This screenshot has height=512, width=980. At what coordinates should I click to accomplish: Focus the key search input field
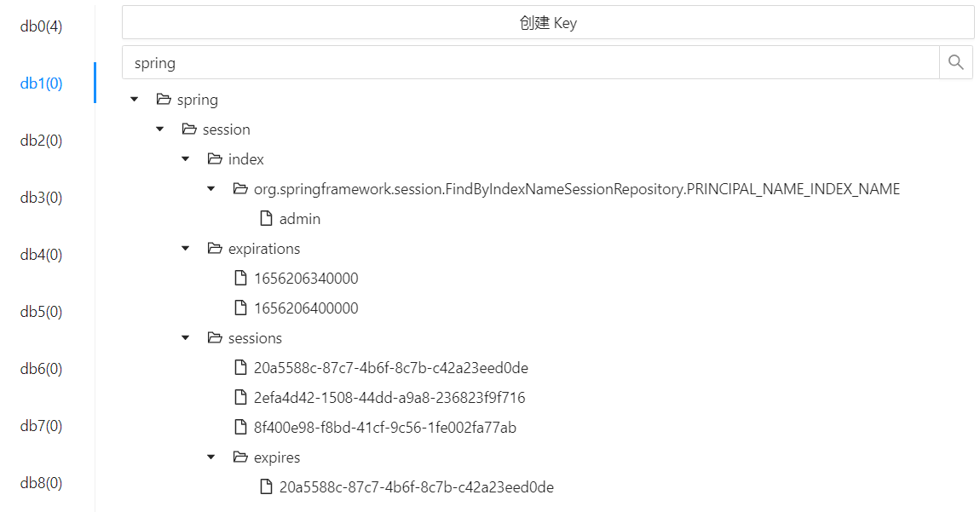(530, 63)
